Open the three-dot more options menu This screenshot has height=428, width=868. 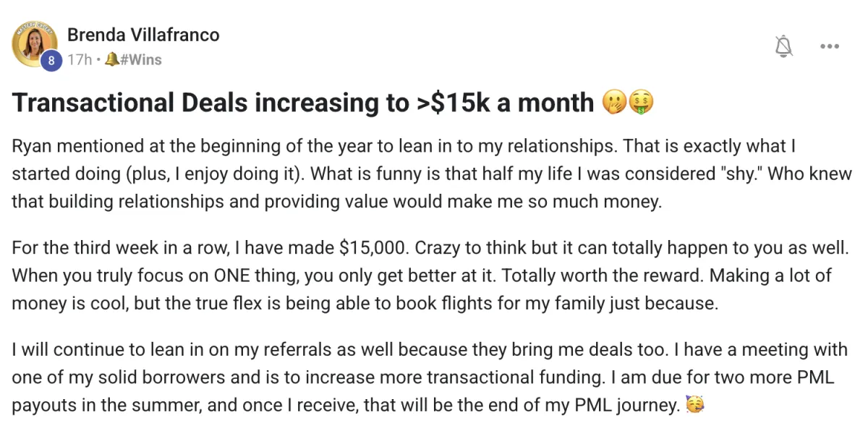click(829, 46)
